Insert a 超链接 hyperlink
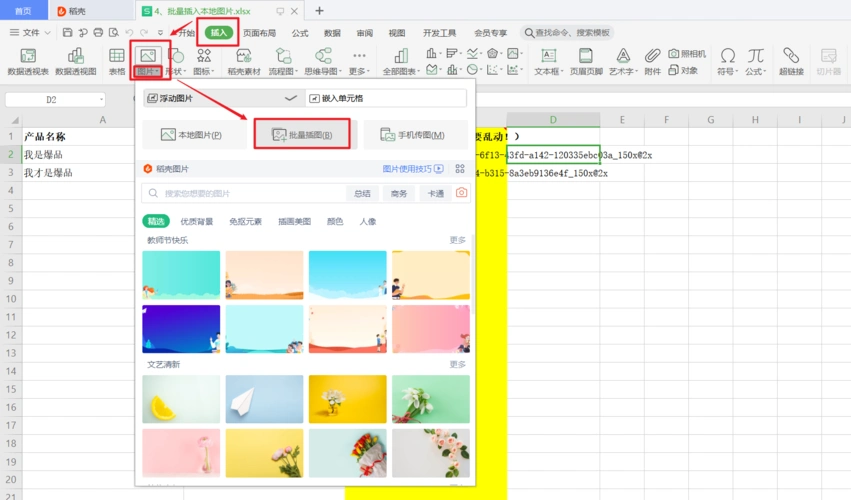Image resolution: width=851 pixels, height=500 pixels. coord(791,61)
